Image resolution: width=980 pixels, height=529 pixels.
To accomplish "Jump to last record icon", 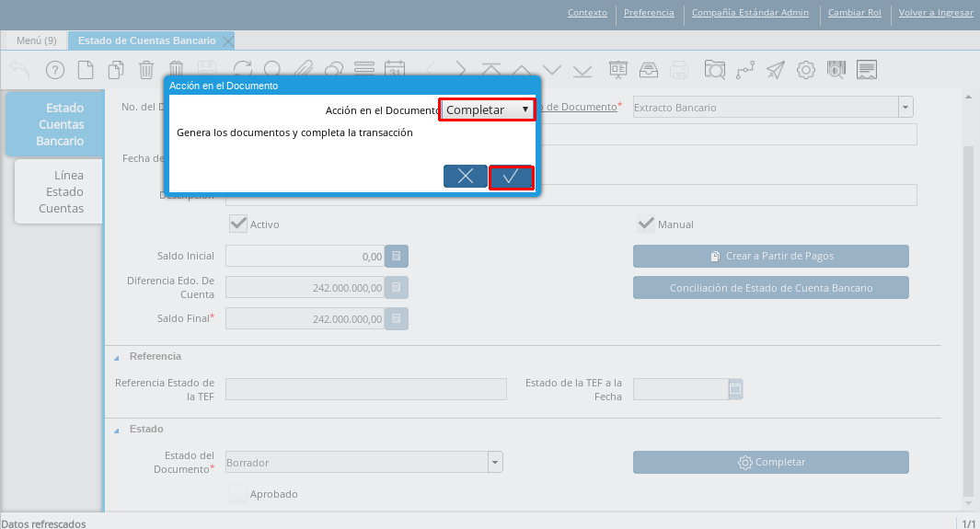I will coord(582,69).
